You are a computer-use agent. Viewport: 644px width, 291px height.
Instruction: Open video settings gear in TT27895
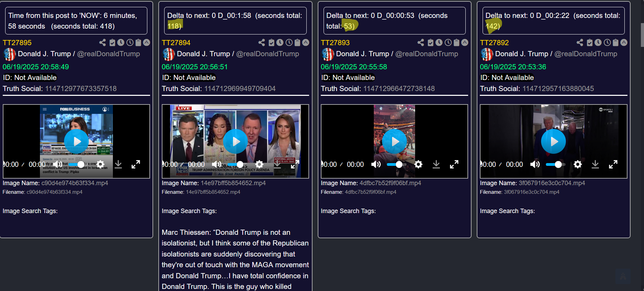point(101,164)
